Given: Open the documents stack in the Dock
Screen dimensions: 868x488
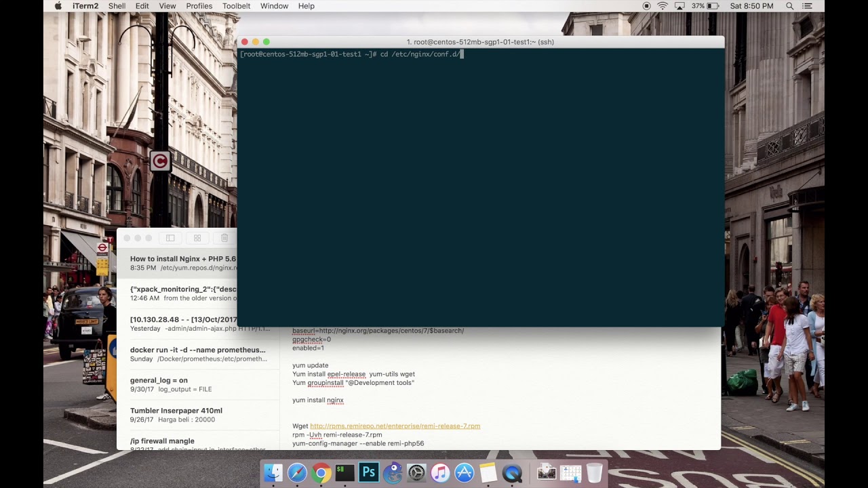Looking at the screenshot, I should click(570, 472).
